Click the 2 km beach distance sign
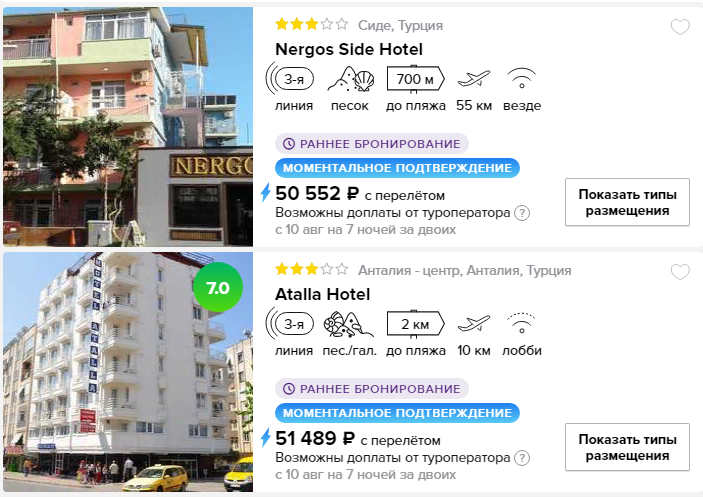This screenshot has height=497, width=703. click(x=415, y=324)
